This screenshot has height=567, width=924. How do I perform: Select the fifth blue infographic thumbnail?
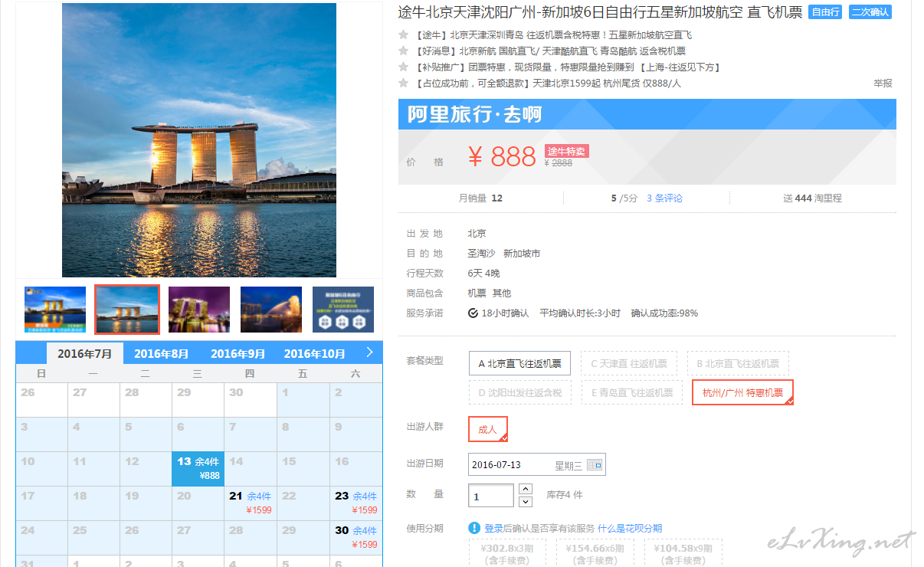point(343,310)
